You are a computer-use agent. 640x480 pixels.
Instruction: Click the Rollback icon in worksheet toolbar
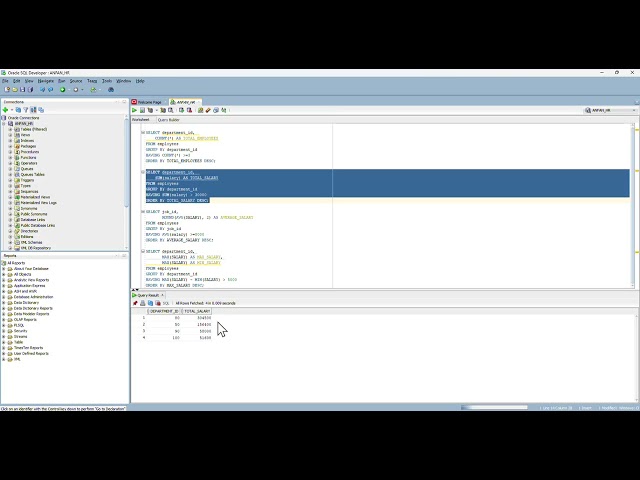[x=189, y=110]
